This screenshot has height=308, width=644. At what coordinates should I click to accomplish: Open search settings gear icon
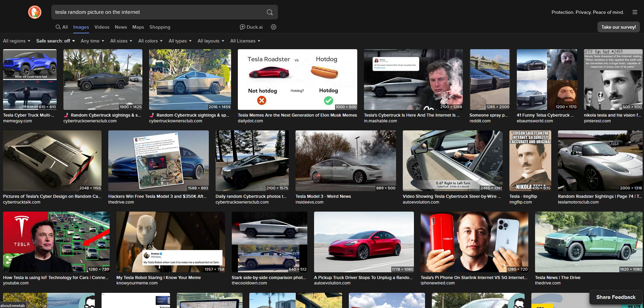click(274, 27)
